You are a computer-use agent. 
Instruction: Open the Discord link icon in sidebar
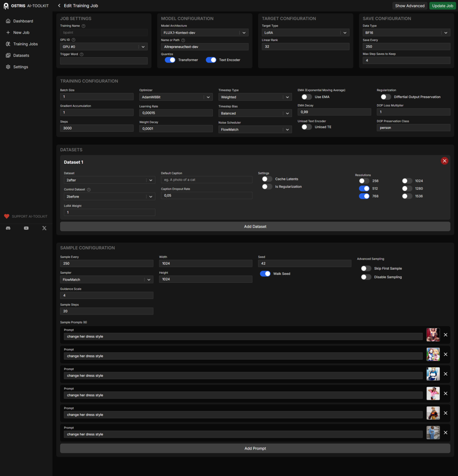tap(8, 228)
